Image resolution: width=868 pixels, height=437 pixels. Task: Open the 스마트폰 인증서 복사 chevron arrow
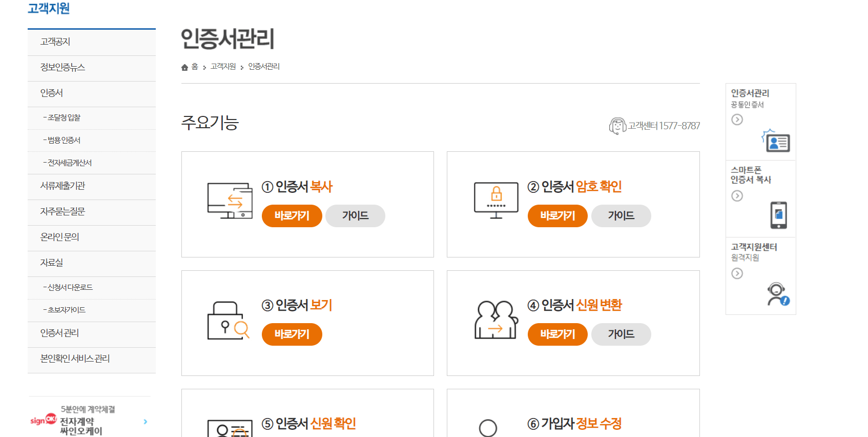tap(737, 195)
